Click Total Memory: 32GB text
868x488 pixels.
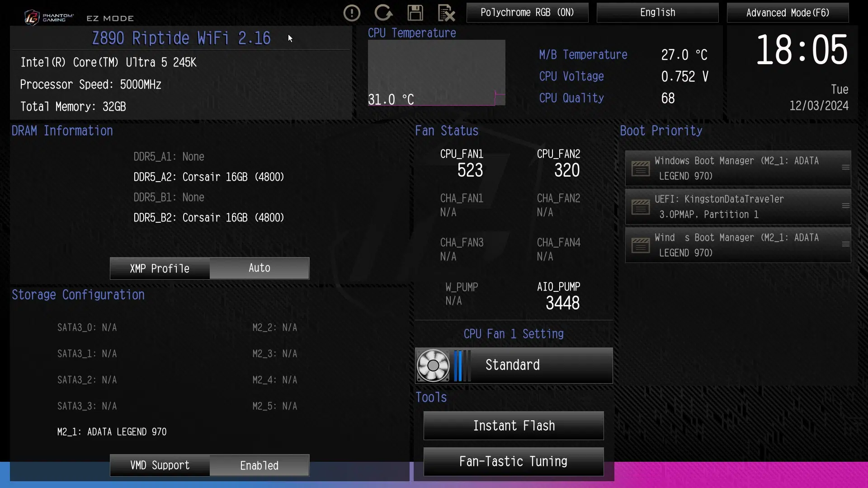click(x=73, y=107)
